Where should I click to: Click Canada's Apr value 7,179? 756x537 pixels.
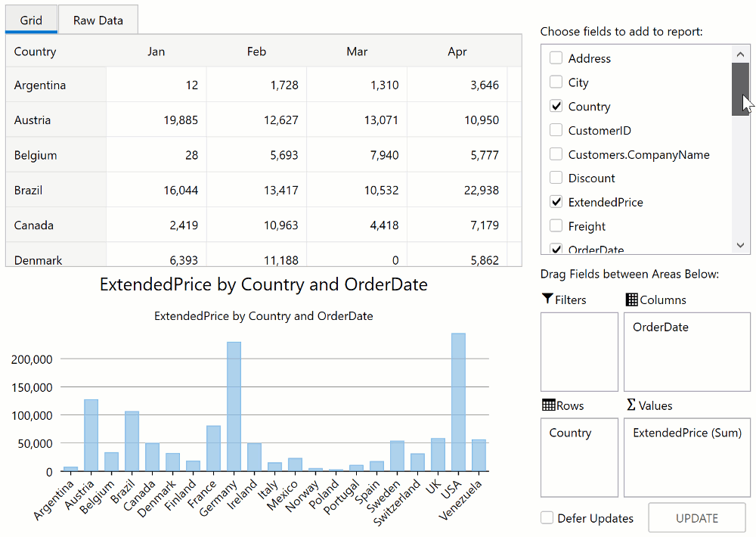(457, 225)
